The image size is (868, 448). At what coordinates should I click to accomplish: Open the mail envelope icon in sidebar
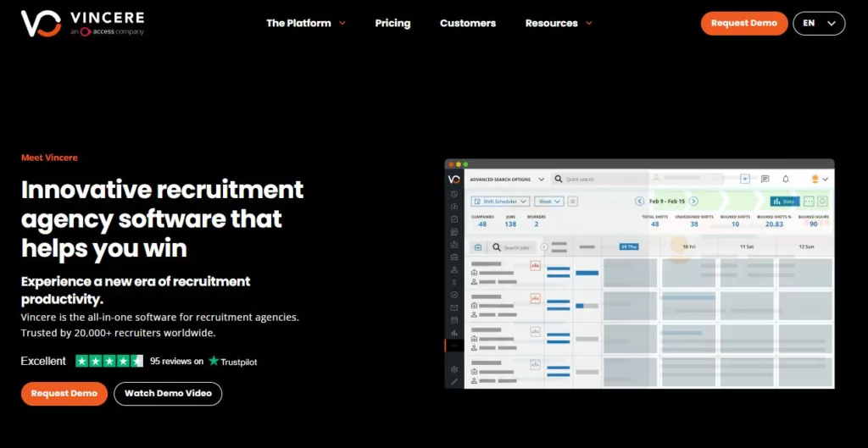(454, 307)
